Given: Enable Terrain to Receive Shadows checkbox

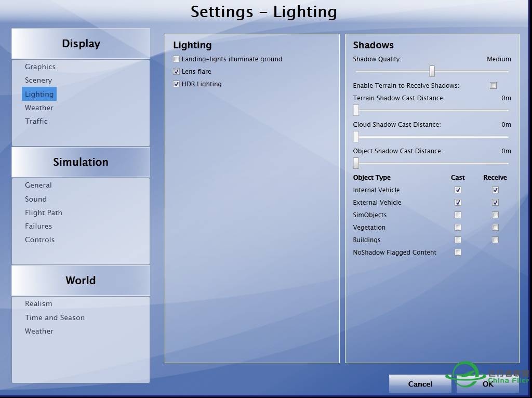Looking at the screenshot, I should pos(493,86).
